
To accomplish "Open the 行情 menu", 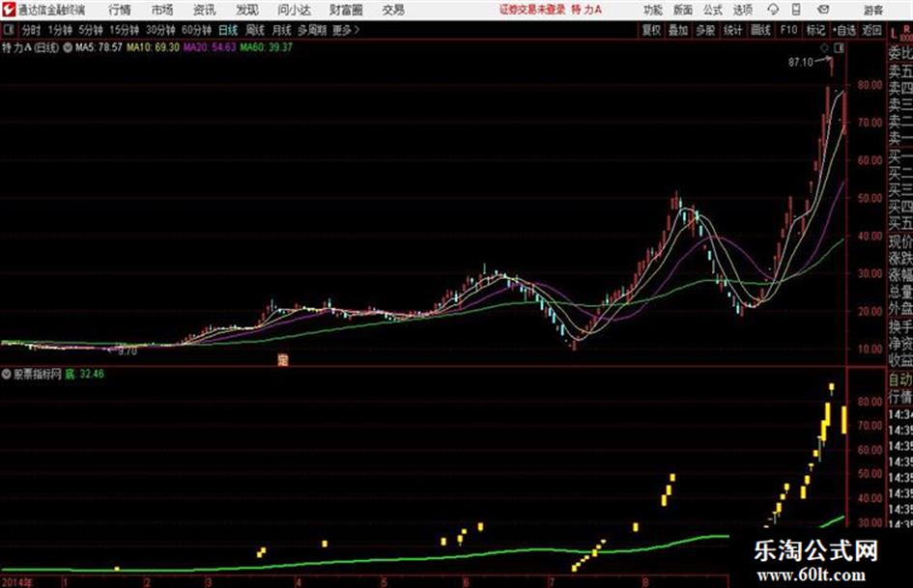I will [x=120, y=10].
